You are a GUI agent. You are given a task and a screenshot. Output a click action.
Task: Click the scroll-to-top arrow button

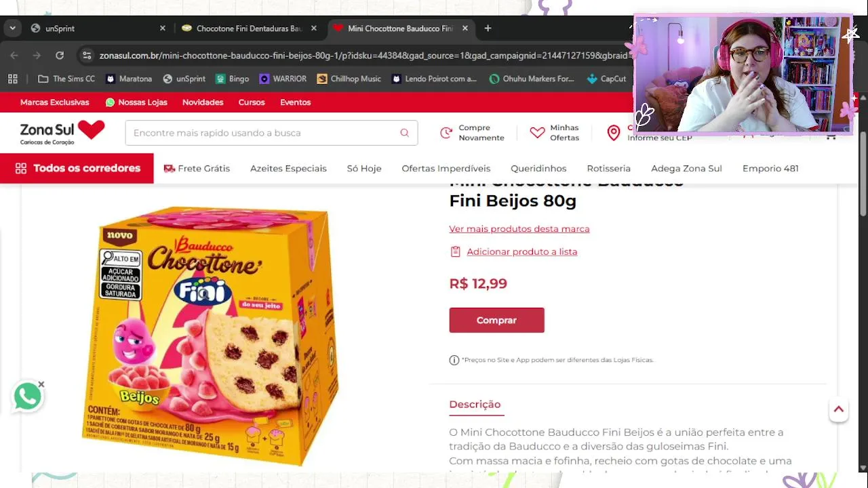pyautogui.click(x=839, y=409)
